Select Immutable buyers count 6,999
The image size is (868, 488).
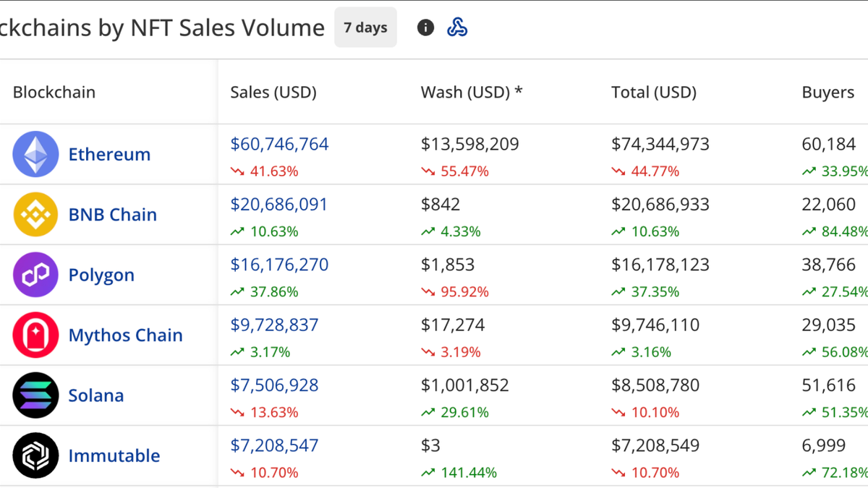click(x=824, y=445)
